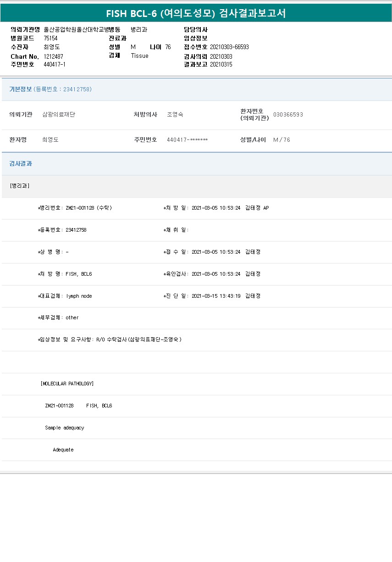The width and height of the screenshot is (392, 562).
Task: Click the 환자번호 value 030366593
Action: click(x=288, y=115)
